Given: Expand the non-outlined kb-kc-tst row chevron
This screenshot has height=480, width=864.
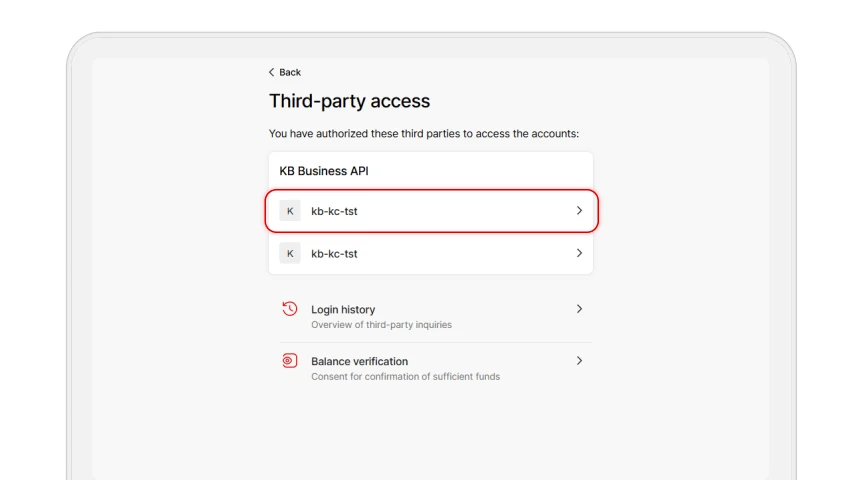Looking at the screenshot, I should pos(579,253).
